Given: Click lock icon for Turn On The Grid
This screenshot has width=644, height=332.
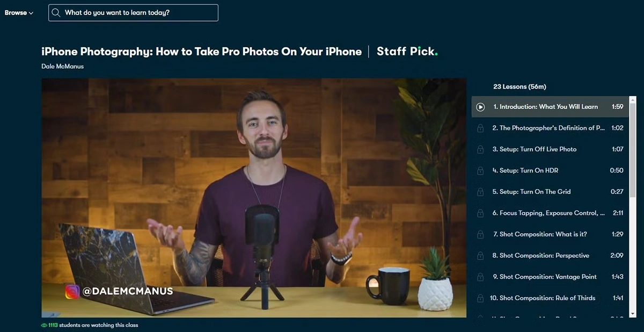Looking at the screenshot, I should (480, 192).
